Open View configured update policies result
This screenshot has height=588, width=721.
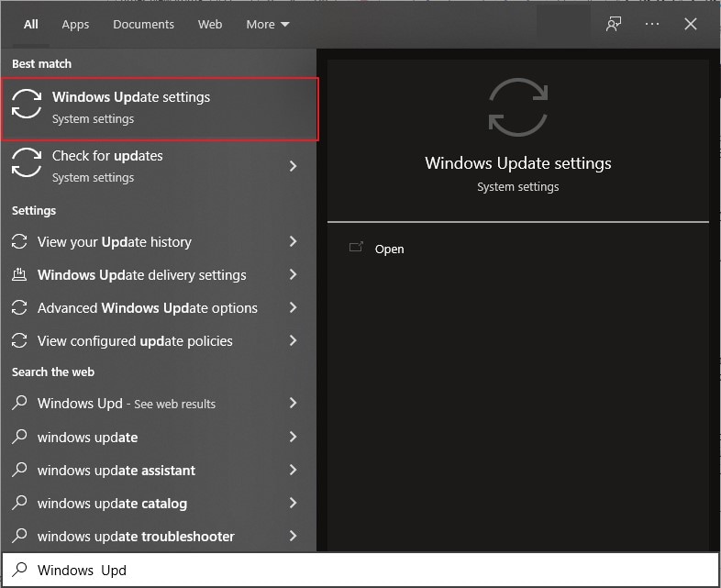pyautogui.click(x=135, y=341)
